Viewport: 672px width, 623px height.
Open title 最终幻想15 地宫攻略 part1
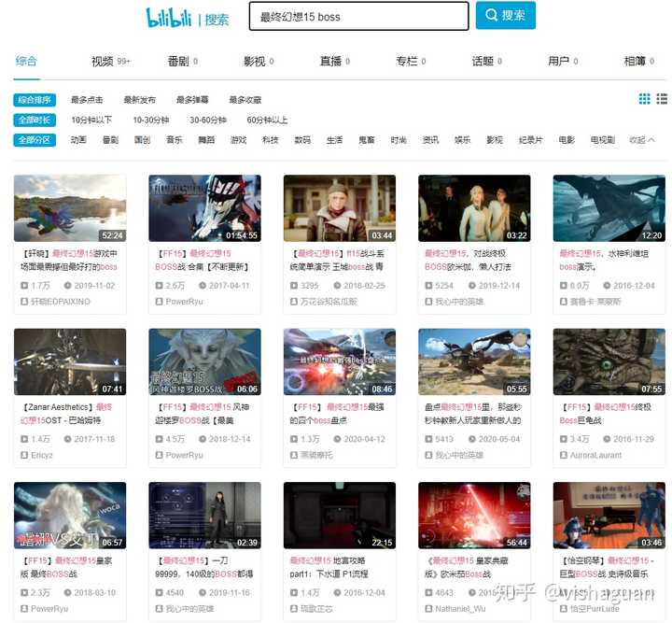pos(329,567)
